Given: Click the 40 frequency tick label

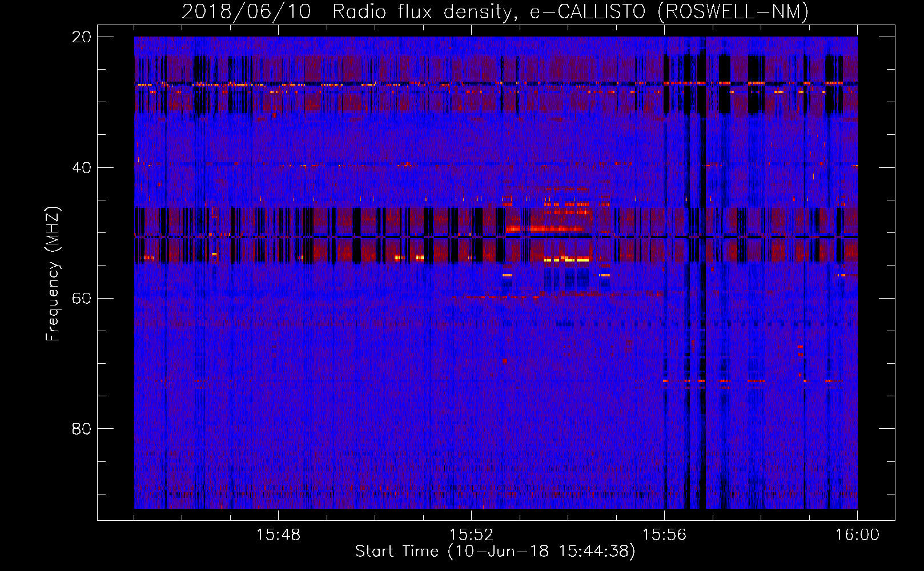Looking at the screenshot, I should 82,168.
